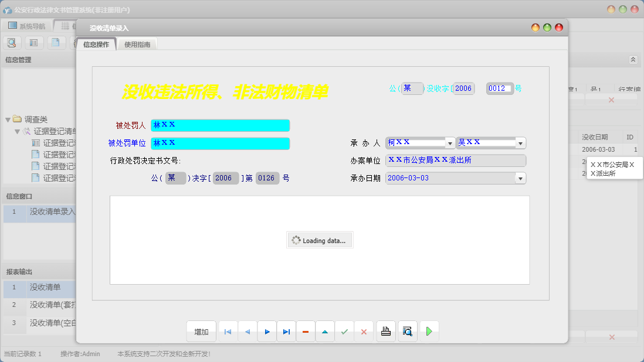Image resolution: width=644 pixels, height=362 pixels.
Task: Click the teal up-triangle edit icon
Action: point(325,332)
